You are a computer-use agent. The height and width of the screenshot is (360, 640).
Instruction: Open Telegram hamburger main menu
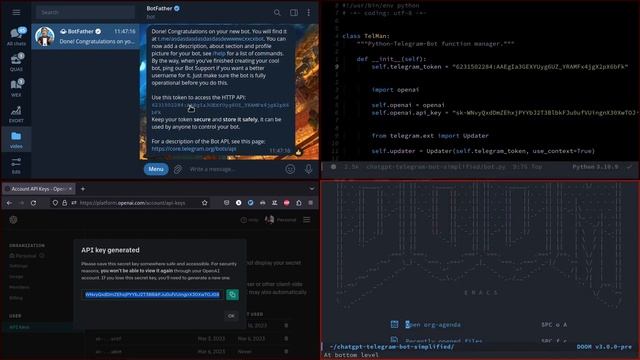[x=16, y=12]
